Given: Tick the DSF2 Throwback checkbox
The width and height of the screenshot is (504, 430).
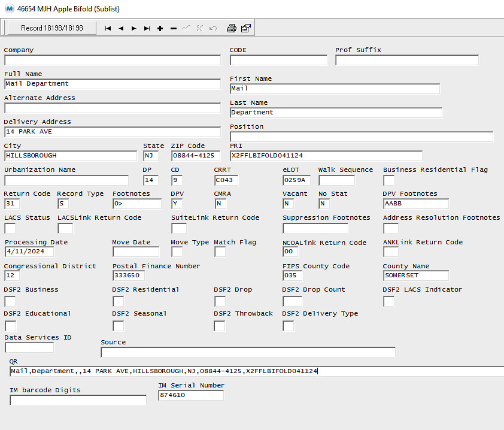Looking at the screenshot, I should [220, 326].
